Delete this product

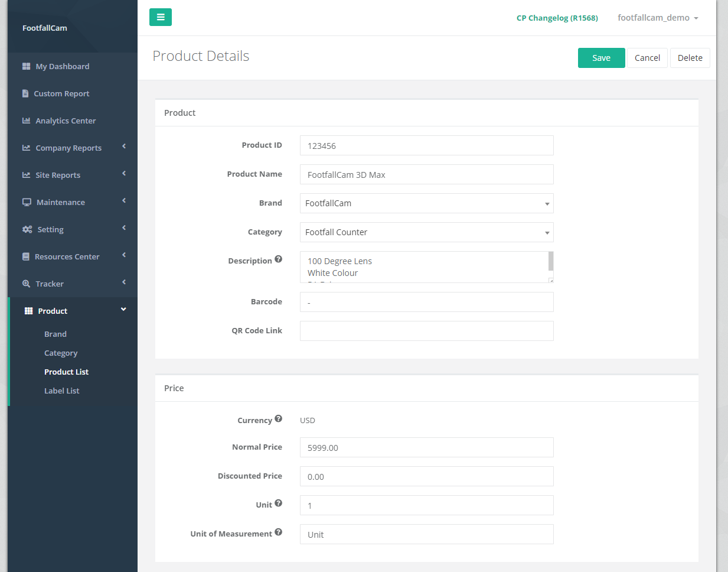[690, 58]
